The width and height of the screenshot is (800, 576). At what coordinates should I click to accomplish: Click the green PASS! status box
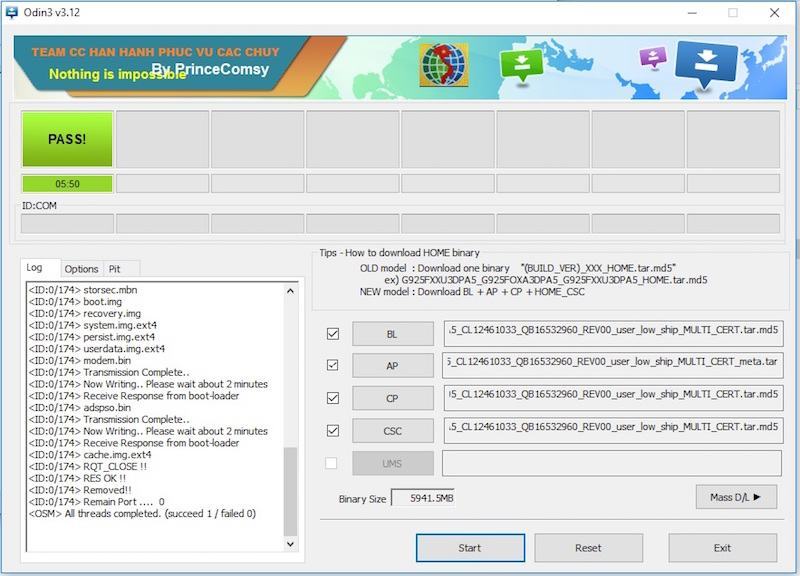click(67, 139)
